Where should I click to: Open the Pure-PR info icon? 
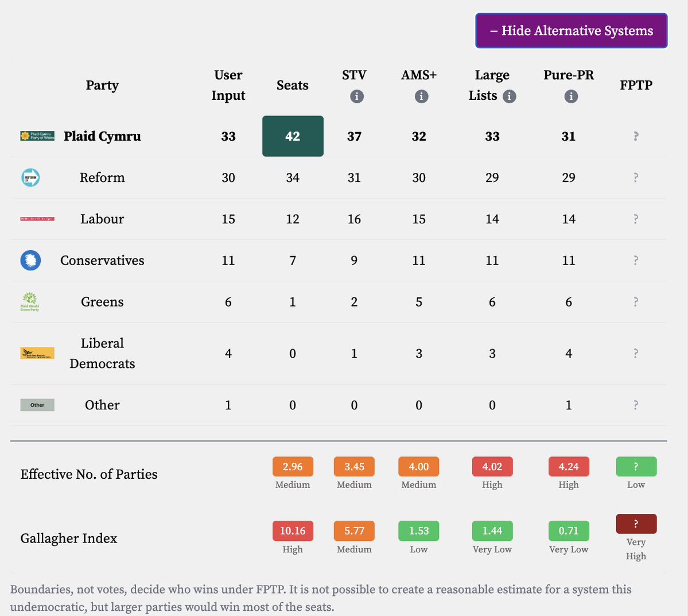(x=571, y=96)
